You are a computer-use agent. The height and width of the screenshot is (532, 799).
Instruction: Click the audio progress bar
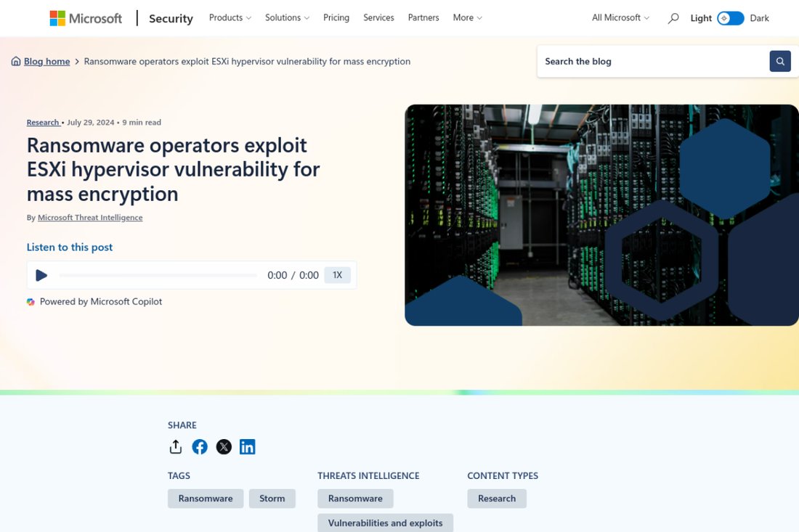[158, 275]
